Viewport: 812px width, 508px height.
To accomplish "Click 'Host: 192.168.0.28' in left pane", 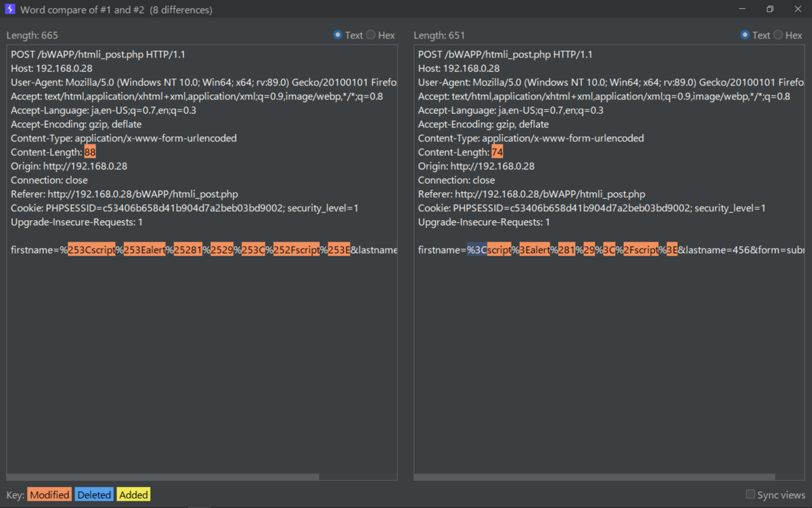I will coord(51,68).
